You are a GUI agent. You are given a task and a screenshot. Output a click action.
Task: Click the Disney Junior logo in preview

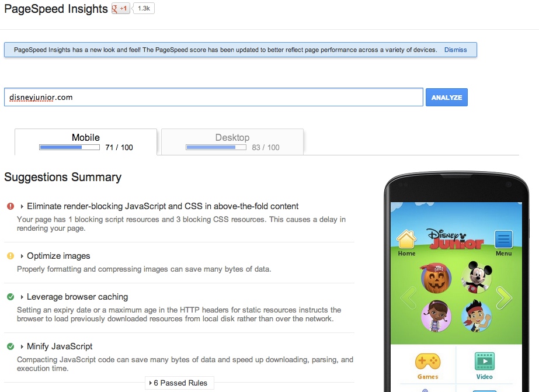[x=455, y=238]
